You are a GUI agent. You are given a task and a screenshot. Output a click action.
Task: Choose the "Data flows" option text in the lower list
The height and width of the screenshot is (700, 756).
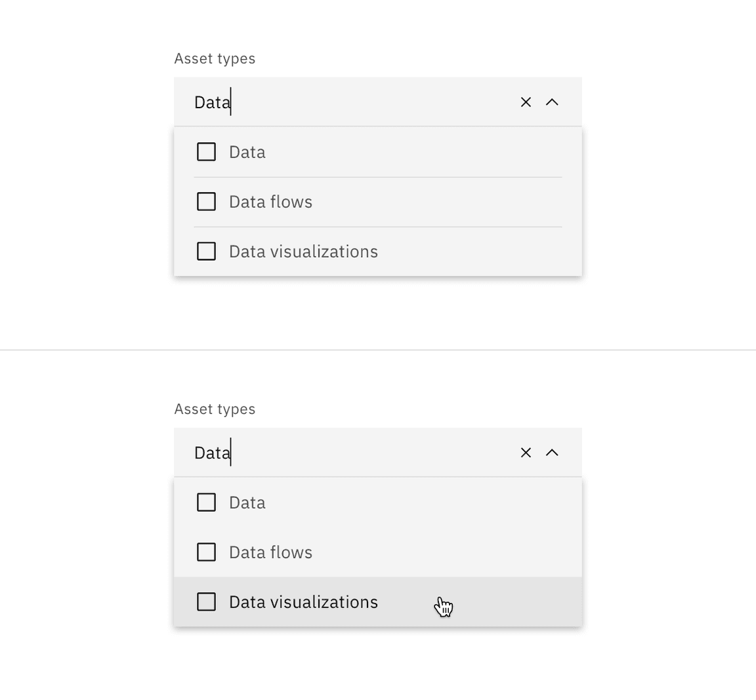pyautogui.click(x=270, y=552)
